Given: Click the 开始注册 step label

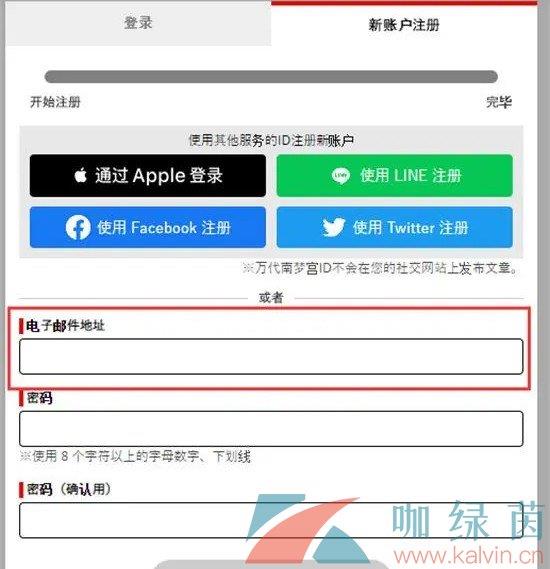Looking at the screenshot, I should click(x=55, y=102).
